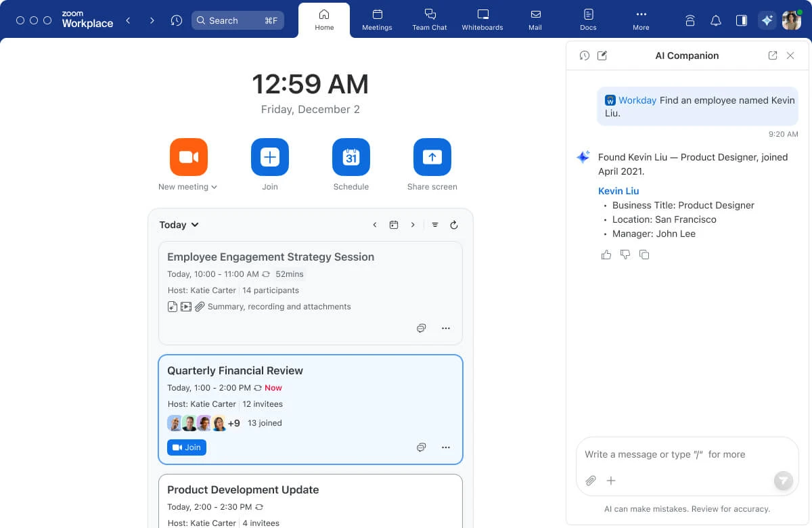
Task: Open the Team Chat tab
Action: 430,20
